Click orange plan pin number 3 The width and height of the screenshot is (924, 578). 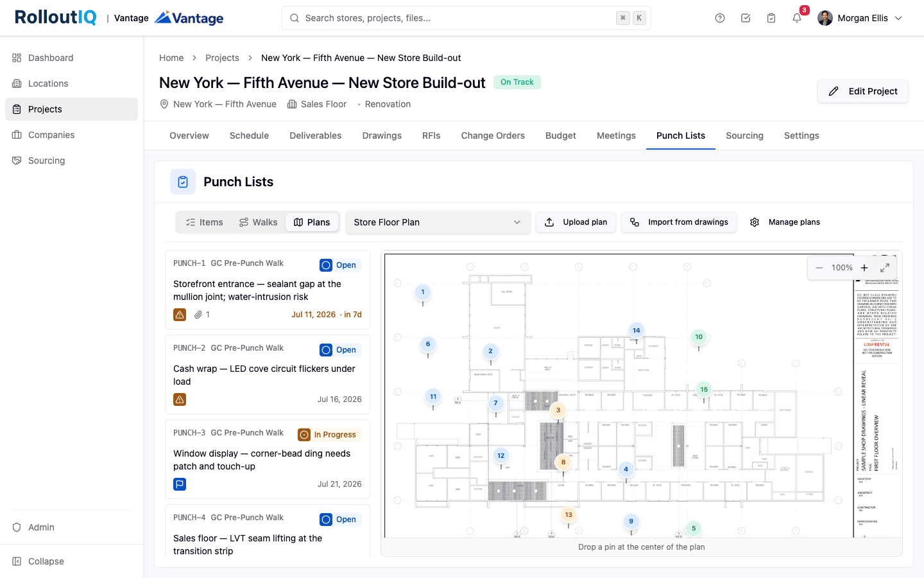click(558, 410)
